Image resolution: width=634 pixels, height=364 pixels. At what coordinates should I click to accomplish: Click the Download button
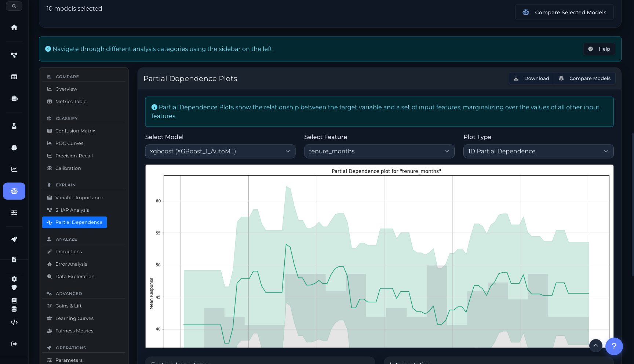coord(531,78)
